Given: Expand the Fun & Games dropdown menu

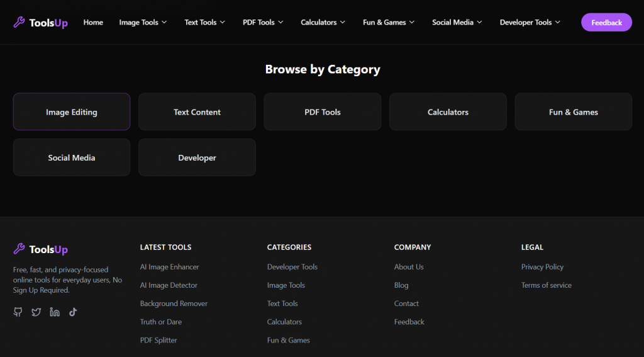Looking at the screenshot, I should tap(389, 22).
